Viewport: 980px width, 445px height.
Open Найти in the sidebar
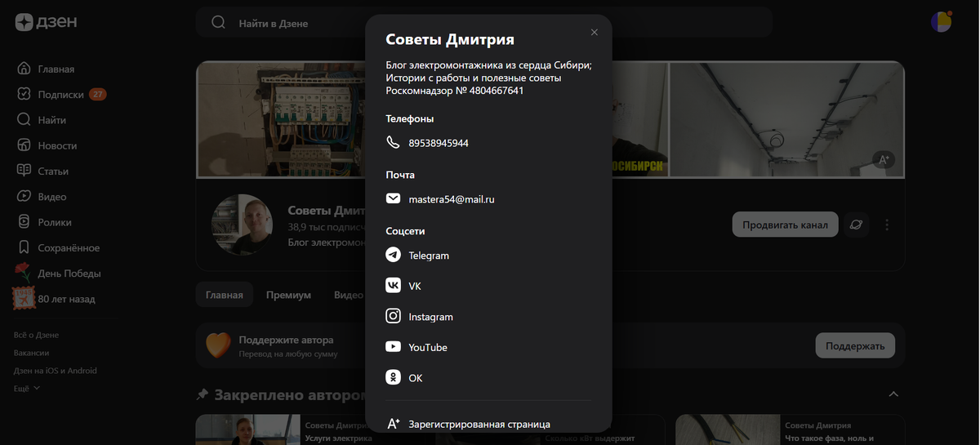pos(52,120)
